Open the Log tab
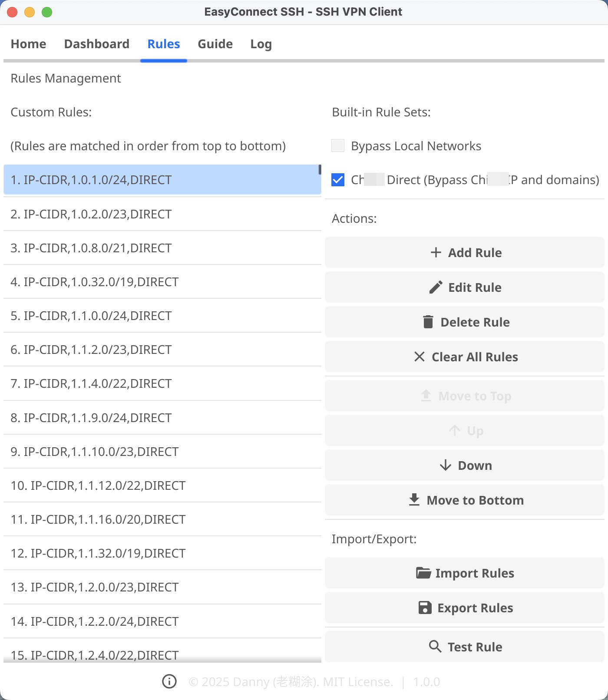 point(261,44)
